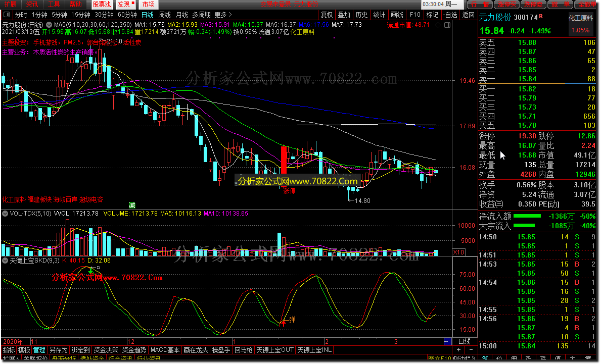Select 模板 tab in bottom bar
Image resolution: width=601 pixels, height=364 pixels.
click(24, 350)
